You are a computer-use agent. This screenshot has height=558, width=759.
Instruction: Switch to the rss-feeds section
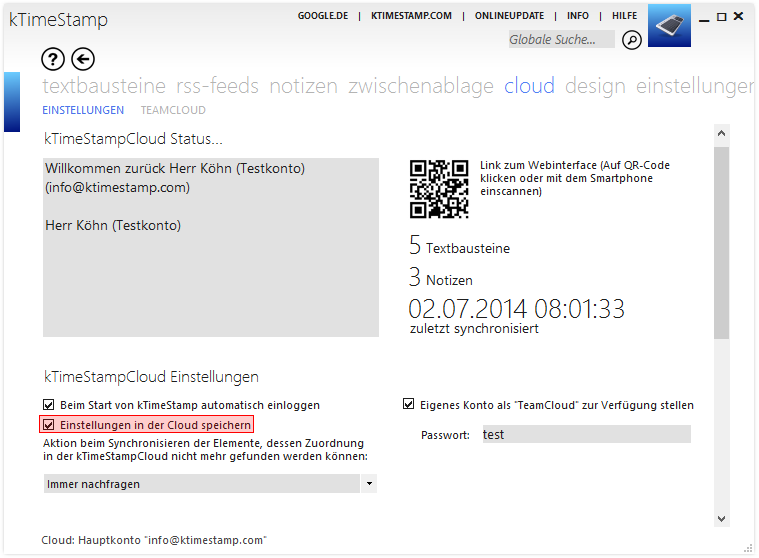217,86
